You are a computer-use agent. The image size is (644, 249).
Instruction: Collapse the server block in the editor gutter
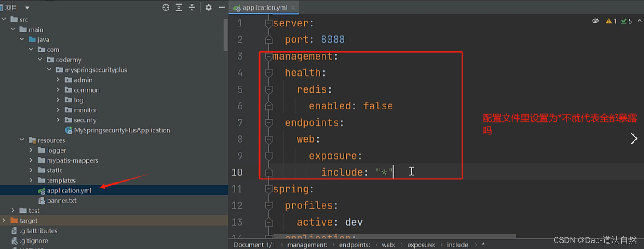click(268, 23)
